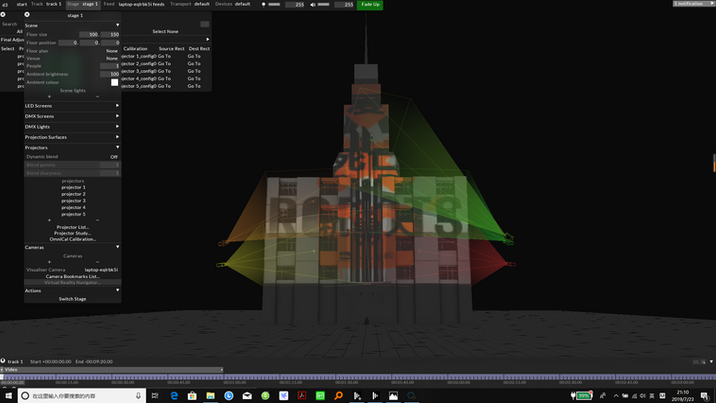Image resolution: width=716 pixels, height=403 pixels.
Task: Click the Fade Up button
Action: 370,5
